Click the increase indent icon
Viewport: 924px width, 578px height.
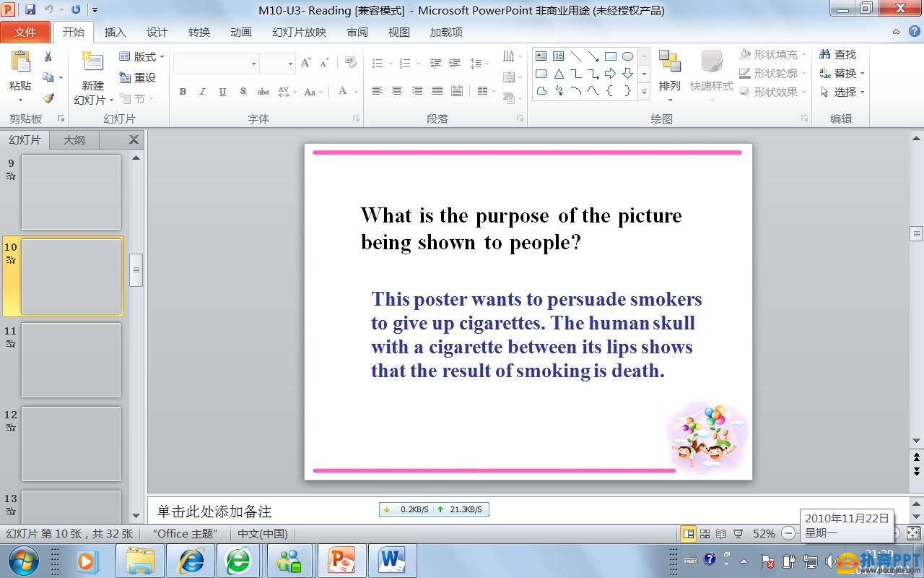coord(455,64)
